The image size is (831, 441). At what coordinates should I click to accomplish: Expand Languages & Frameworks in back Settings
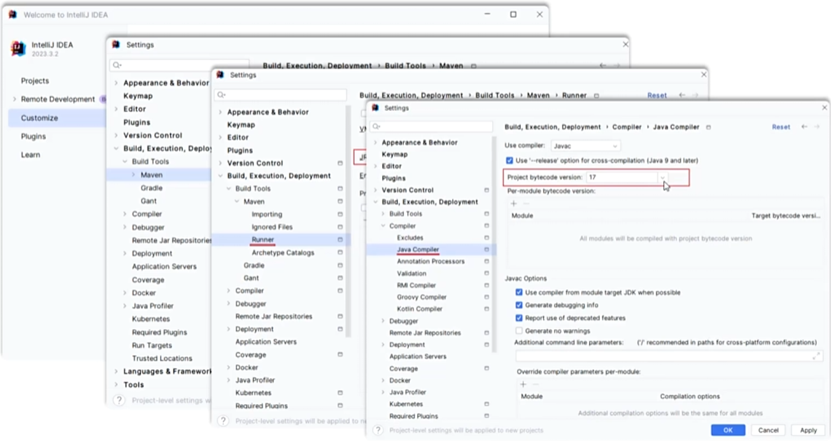116,371
